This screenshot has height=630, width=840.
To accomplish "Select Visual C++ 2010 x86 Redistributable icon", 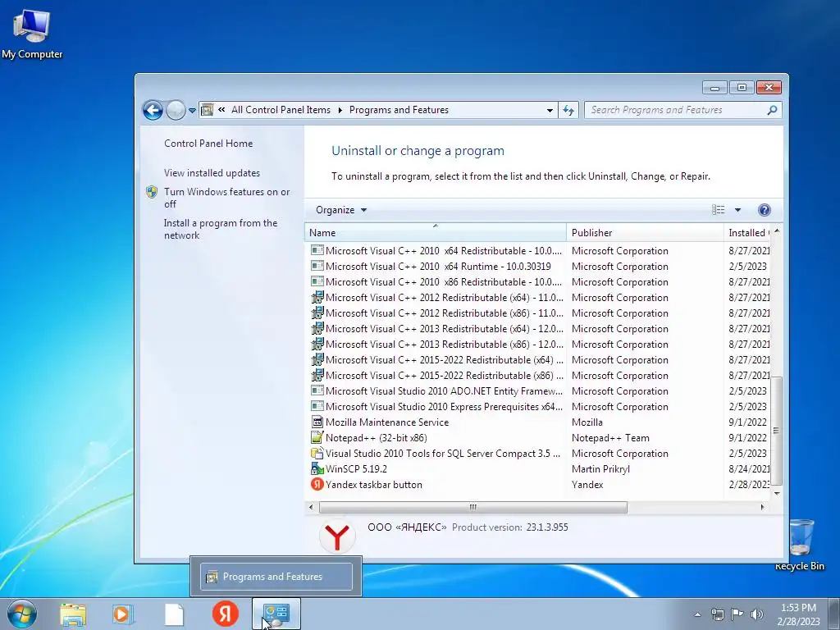I will (x=317, y=281).
